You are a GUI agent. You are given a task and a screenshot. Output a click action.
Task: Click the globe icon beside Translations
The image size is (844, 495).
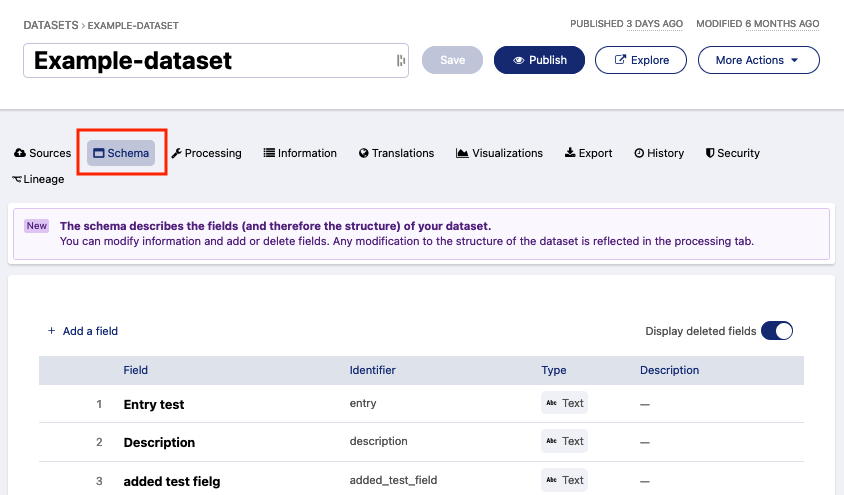pos(364,153)
